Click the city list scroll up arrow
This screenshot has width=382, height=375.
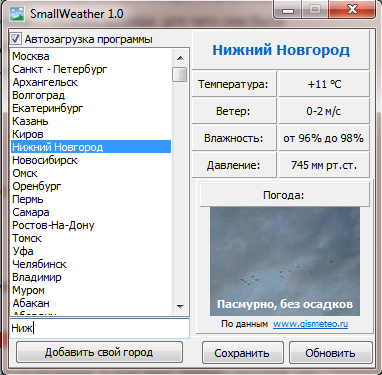(180, 58)
